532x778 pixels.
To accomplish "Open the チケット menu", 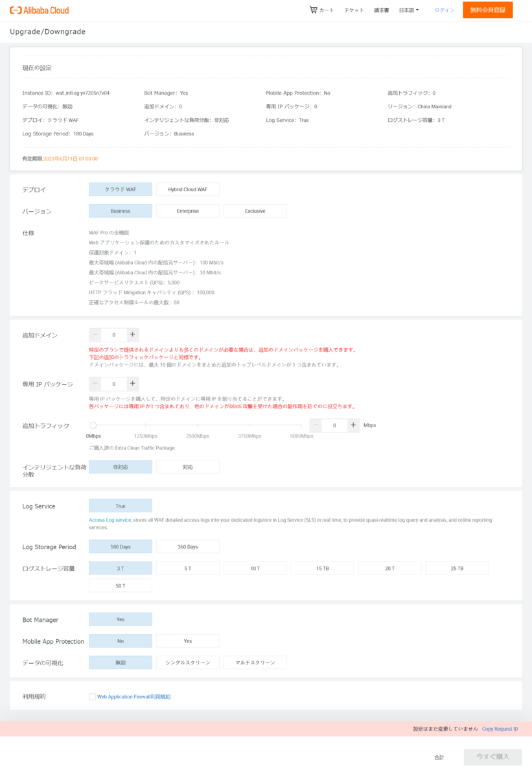I will 354,10.
